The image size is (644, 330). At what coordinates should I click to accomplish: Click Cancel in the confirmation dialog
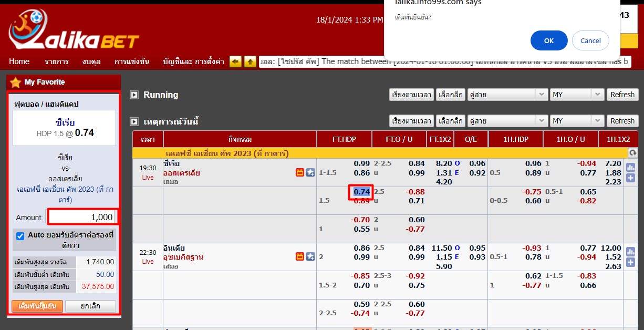(x=590, y=40)
